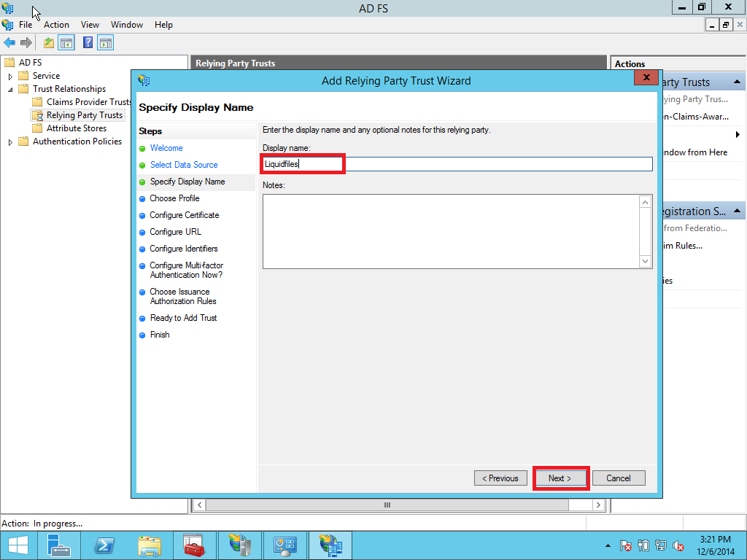Click the muted speaker icon in system tray
The image size is (747, 560).
[x=678, y=545]
